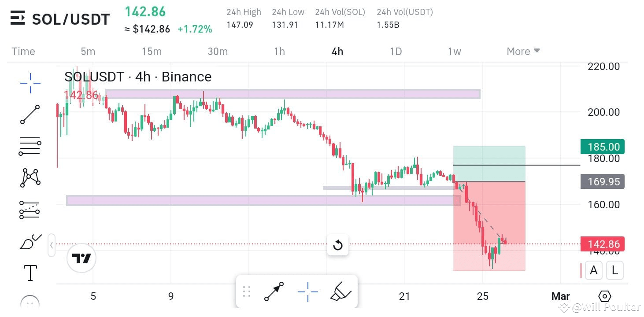Switch to the 1D timeframe tab
644x317 pixels.
pyautogui.click(x=395, y=52)
